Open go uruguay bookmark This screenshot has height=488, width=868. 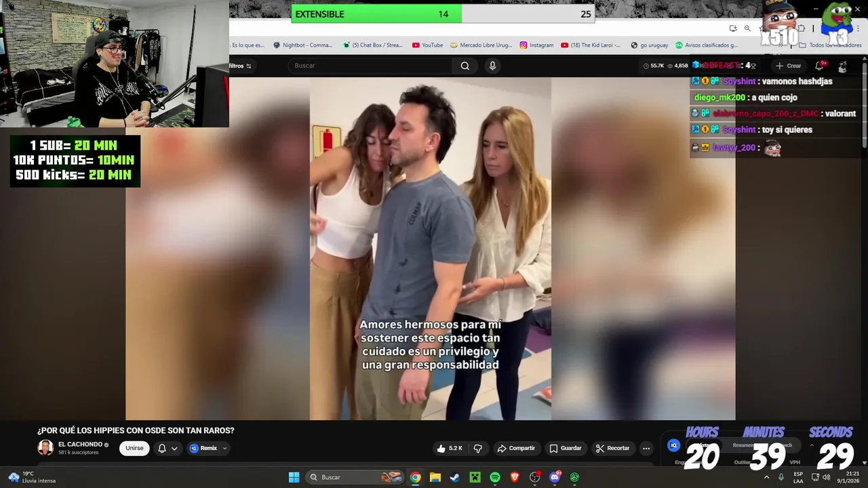point(649,45)
